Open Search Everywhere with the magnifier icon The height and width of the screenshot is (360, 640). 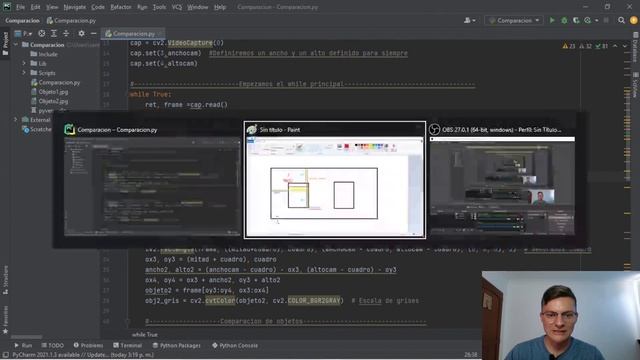click(621, 20)
